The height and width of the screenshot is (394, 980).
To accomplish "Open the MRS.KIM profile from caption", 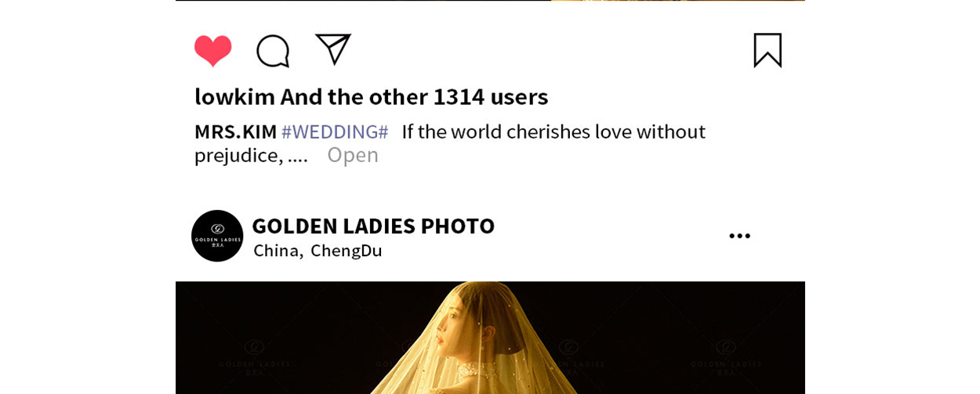I will coord(236,132).
